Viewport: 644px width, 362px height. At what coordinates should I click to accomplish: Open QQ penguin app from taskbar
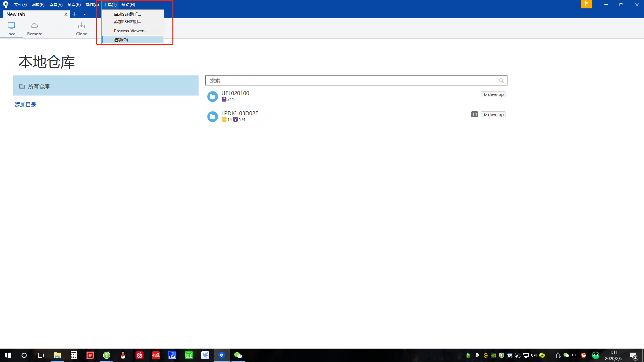(123, 355)
